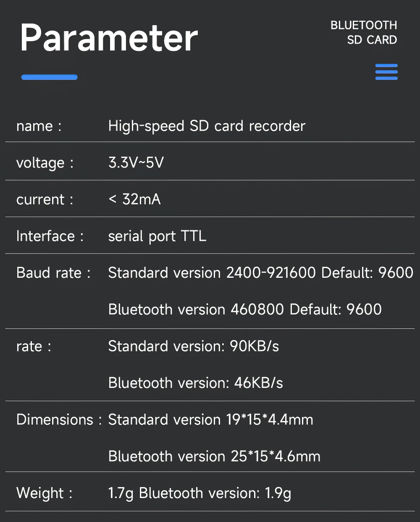Select the name row label
Image resolution: width=420 pixels, height=522 pixels.
[39, 126]
